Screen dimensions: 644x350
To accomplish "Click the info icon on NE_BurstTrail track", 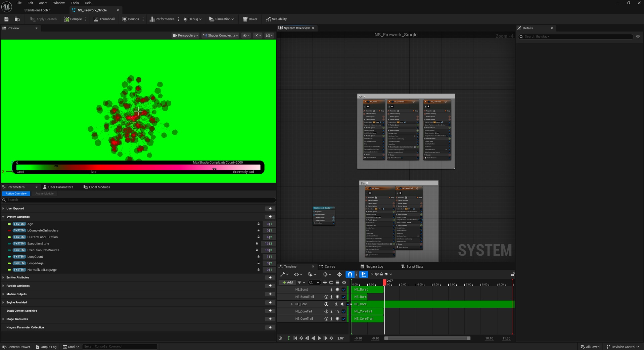I will 326,297.
